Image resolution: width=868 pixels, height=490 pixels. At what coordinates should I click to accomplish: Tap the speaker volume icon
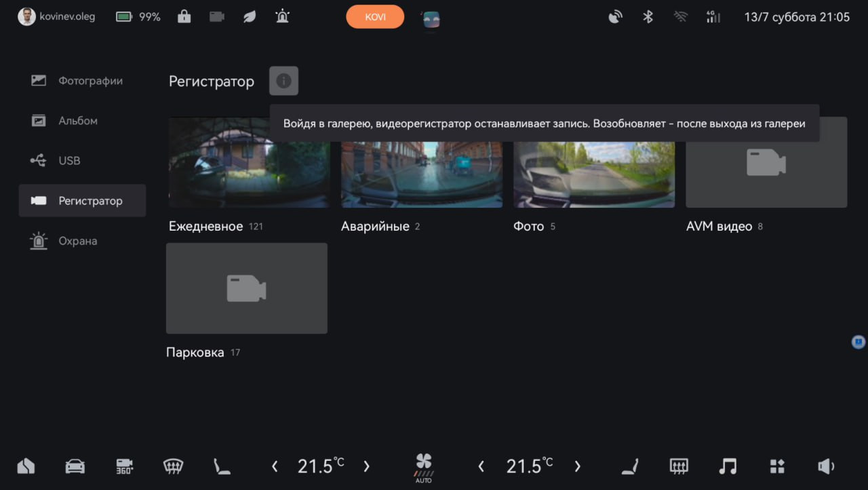(x=825, y=466)
